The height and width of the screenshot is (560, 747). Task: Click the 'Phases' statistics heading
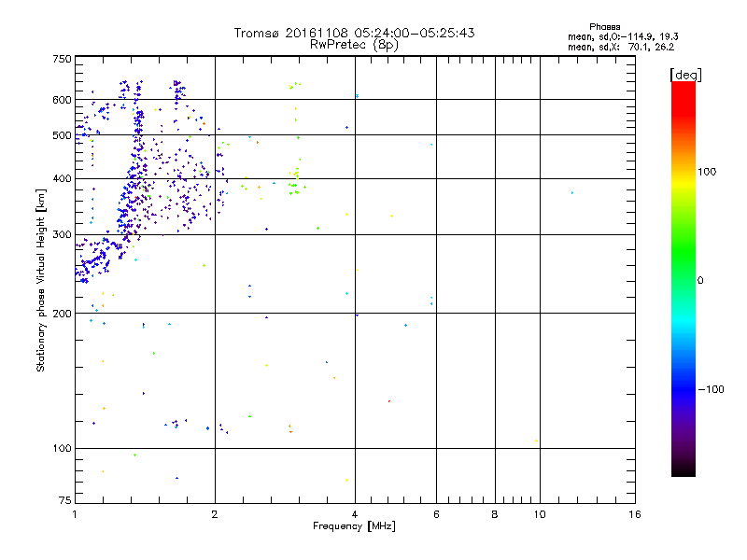coord(604,27)
